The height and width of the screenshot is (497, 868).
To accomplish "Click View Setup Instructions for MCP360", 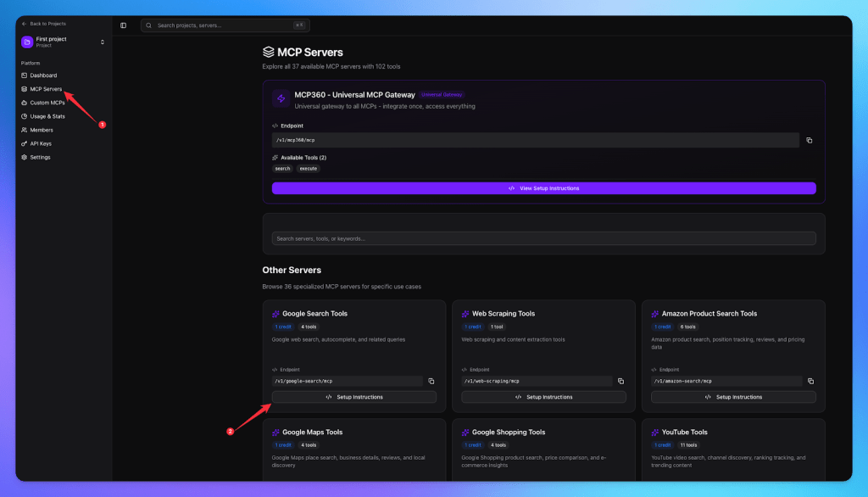I will [x=543, y=187].
